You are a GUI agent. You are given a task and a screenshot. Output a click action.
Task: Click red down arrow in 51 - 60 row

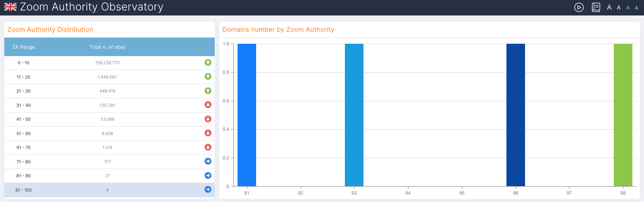[x=208, y=133]
